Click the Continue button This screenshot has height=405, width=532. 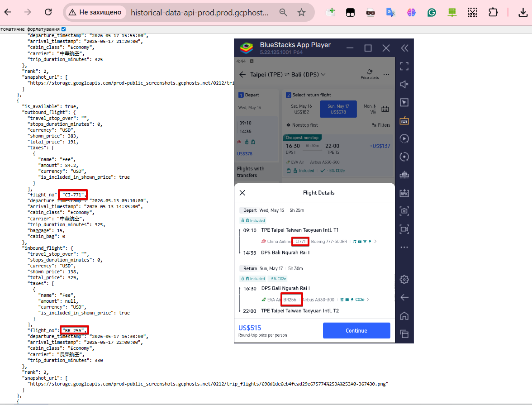(x=356, y=331)
